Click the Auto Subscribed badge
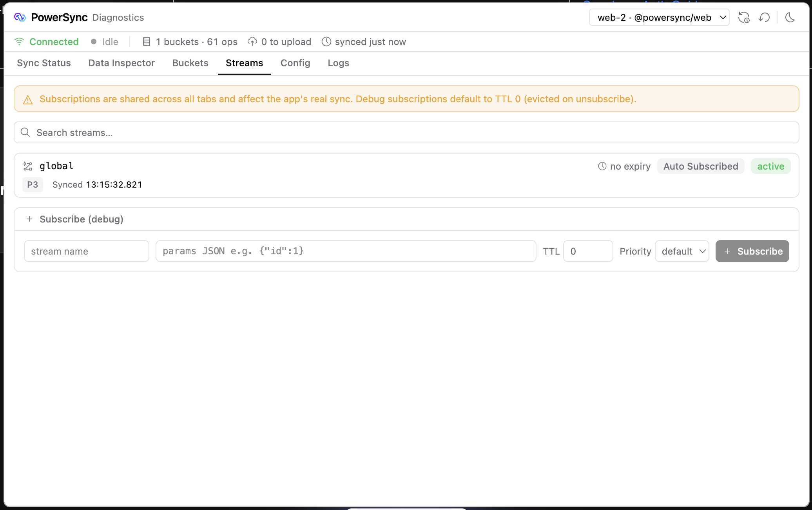Image resolution: width=812 pixels, height=510 pixels. 701,166
